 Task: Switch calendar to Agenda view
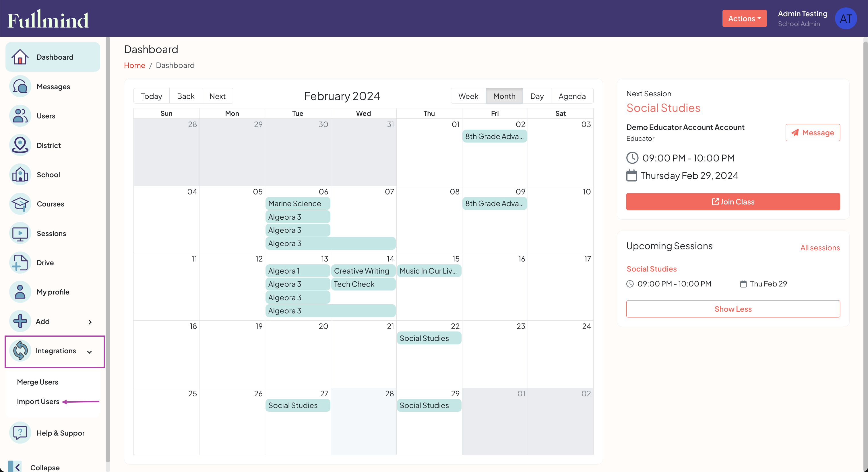coord(572,96)
